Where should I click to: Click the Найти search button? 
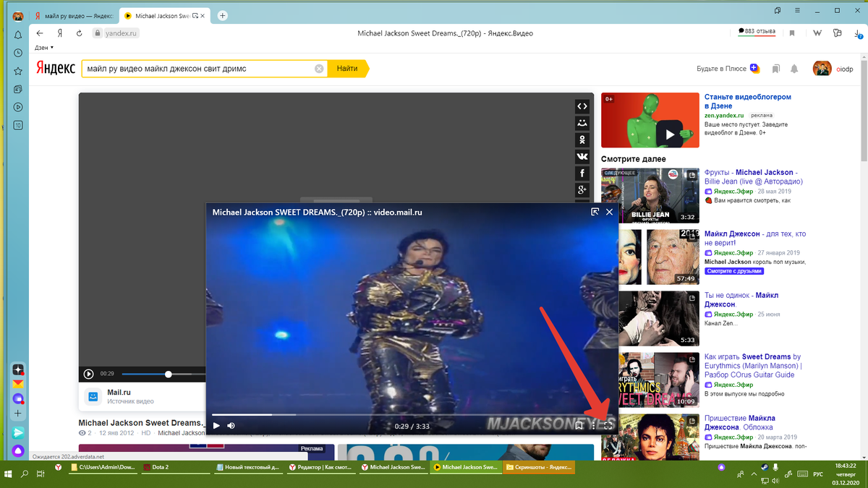click(x=347, y=69)
